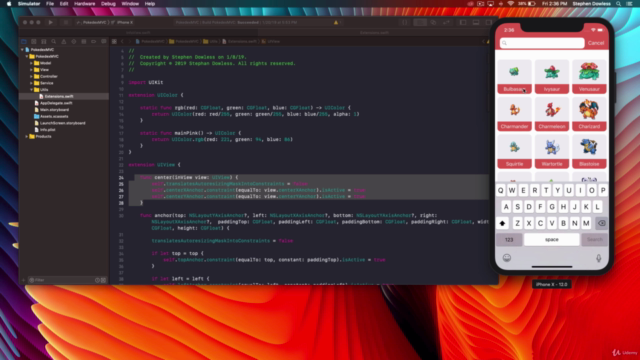
Task: Collapse the Utils folder
Action: pos(31,90)
